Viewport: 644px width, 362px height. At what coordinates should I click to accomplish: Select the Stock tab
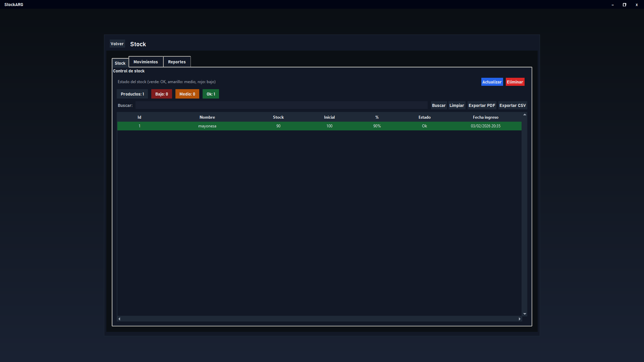pyautogui.click(x=120, y=63)
